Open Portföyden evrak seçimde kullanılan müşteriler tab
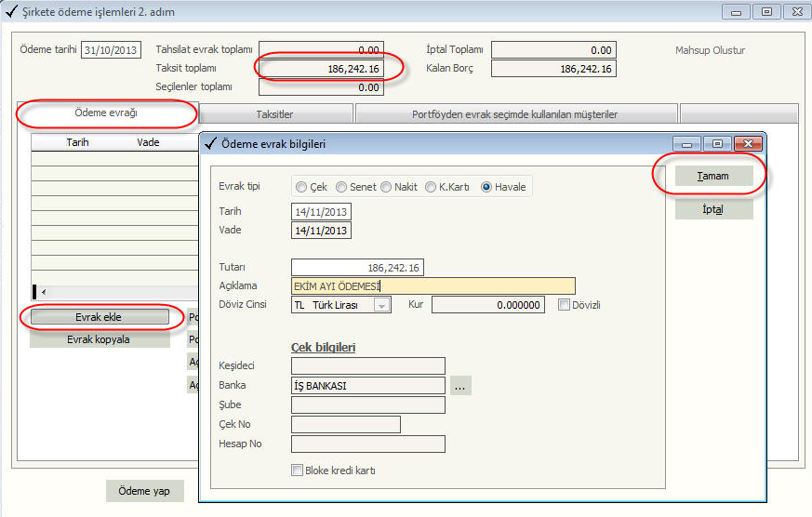 pos(514,114)
